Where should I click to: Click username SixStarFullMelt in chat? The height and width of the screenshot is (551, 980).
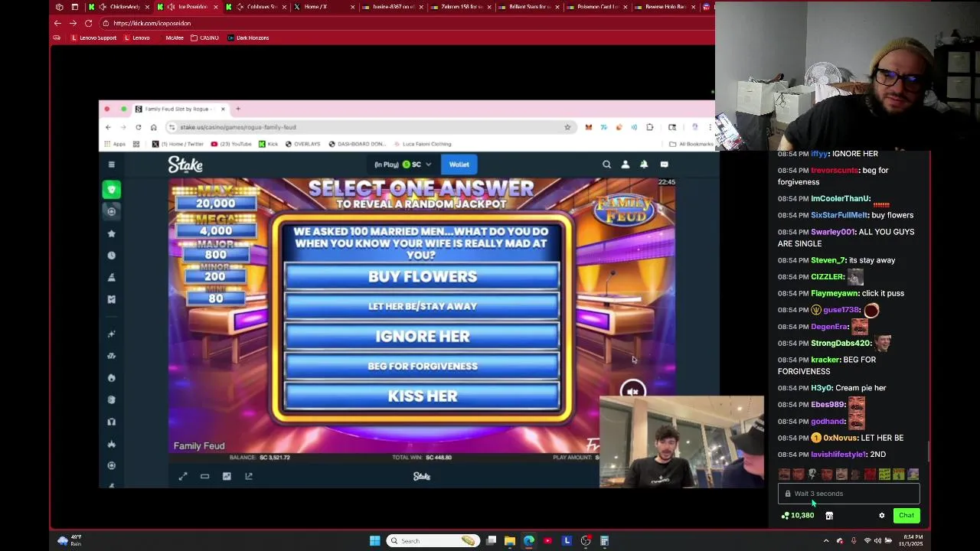tap(839, 215)
